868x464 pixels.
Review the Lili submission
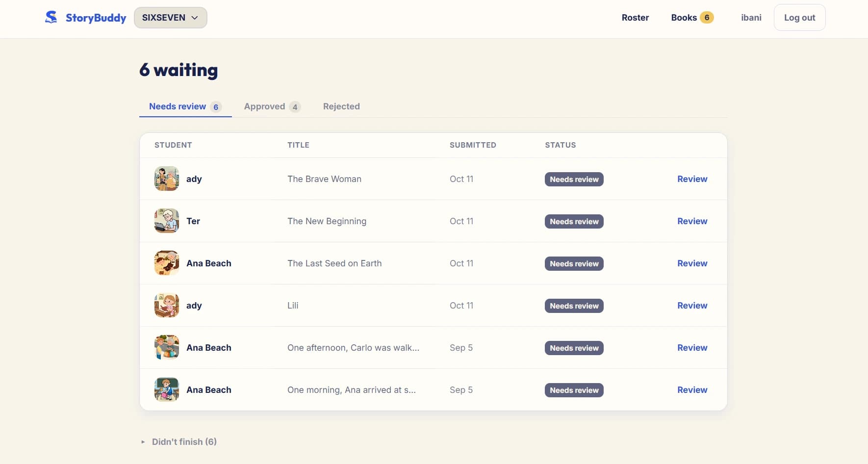click(692, 306)
